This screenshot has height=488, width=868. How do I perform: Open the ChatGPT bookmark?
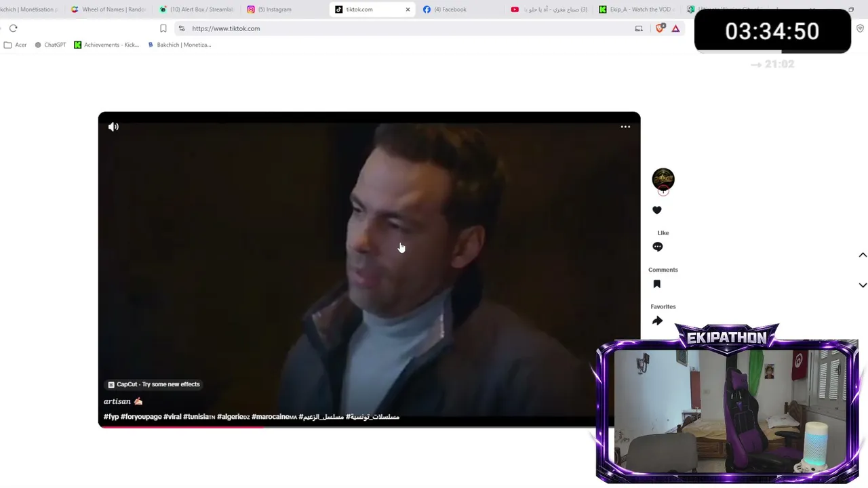click(50, 45)
